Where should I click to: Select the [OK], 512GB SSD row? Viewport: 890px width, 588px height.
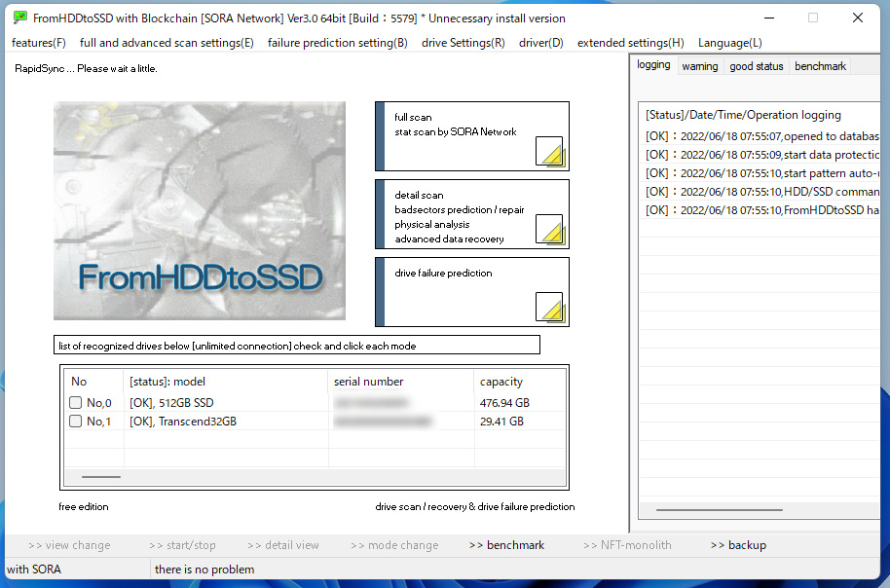[x=315, y=402]
